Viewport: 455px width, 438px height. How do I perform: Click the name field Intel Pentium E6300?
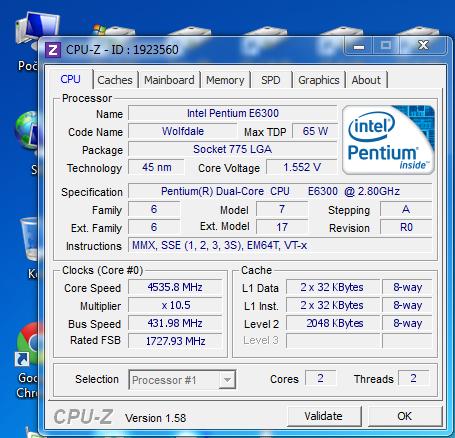tap(232, 113)
